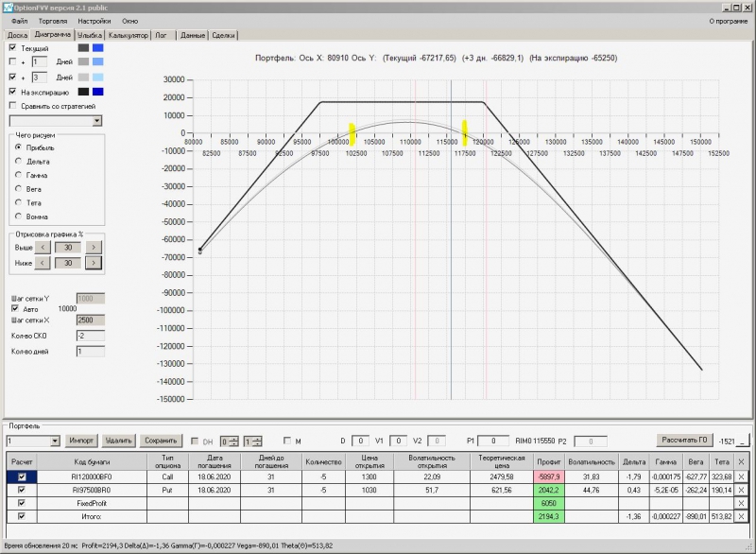This screenshot has width=756, height=554.
Task: Click the small underscore button beside -1521
Action: 744,441
